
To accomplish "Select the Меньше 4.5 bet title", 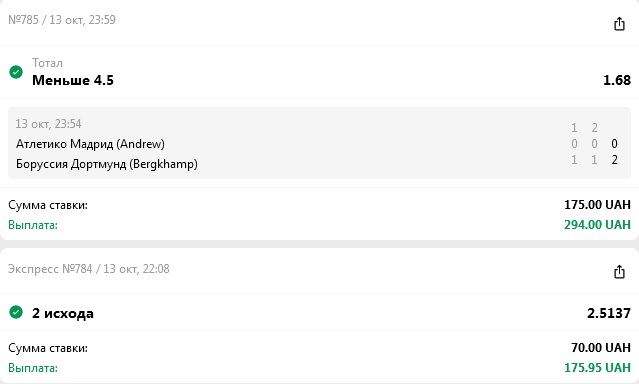I will pos(73,80).
